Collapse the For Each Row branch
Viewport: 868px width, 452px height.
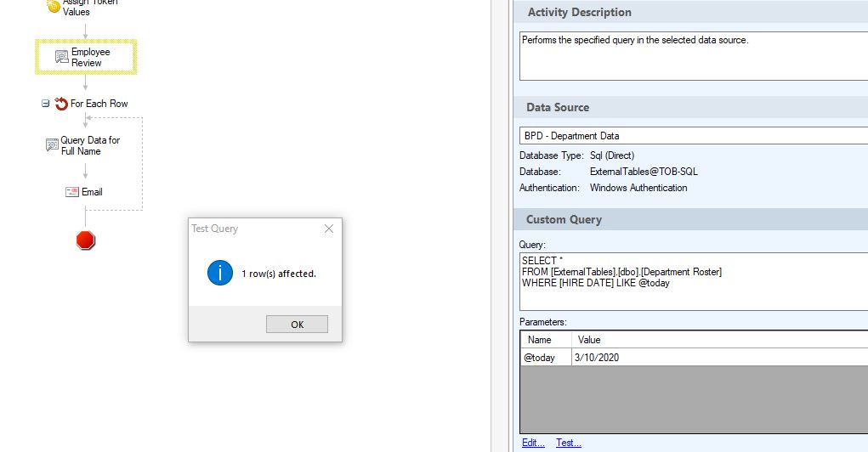(x=45, y=104)
